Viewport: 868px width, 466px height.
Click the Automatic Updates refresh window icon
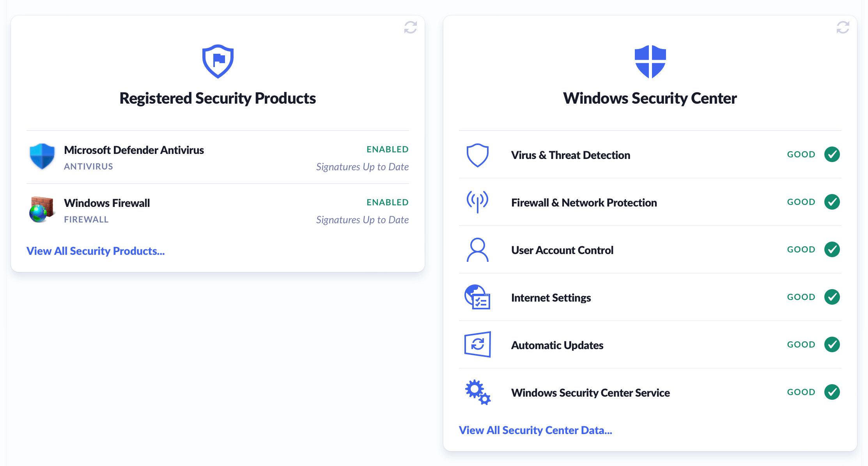[x=477, y=344]
